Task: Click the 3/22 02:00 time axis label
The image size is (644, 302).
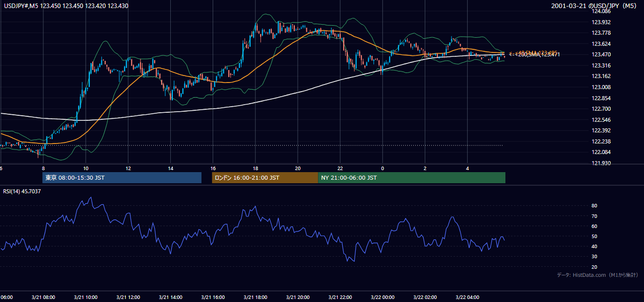Action: click(425, 297)
